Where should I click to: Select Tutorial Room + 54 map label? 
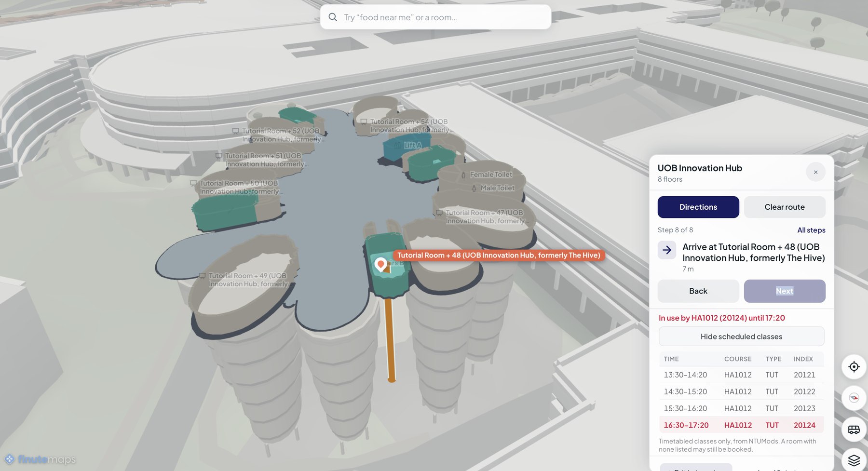tap(407, 125)
